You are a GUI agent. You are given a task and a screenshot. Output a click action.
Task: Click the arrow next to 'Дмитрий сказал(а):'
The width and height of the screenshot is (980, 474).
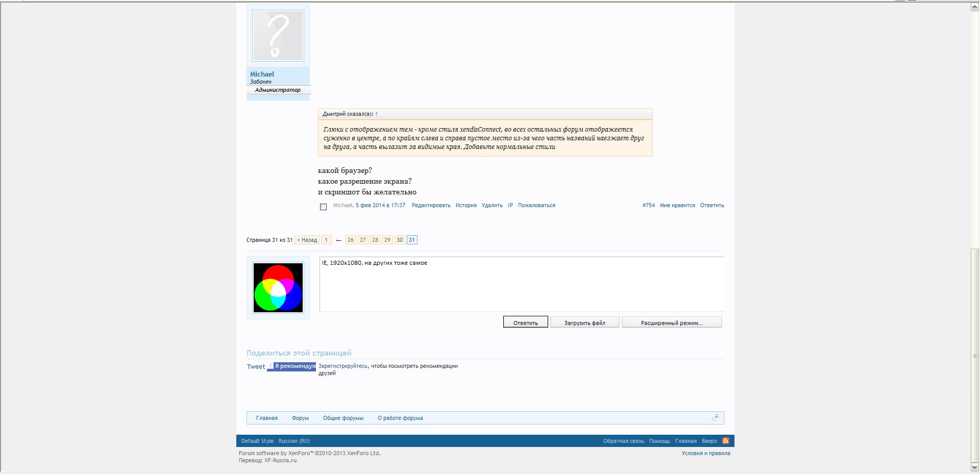point(377,114)
